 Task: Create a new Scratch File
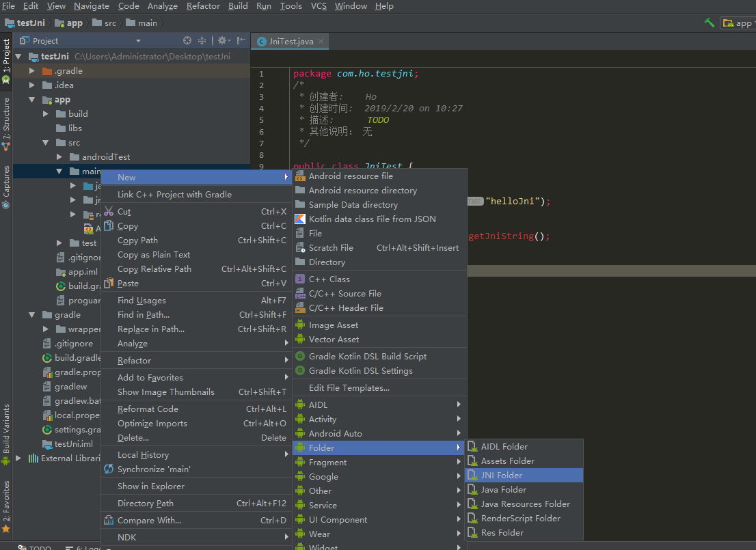379,248
